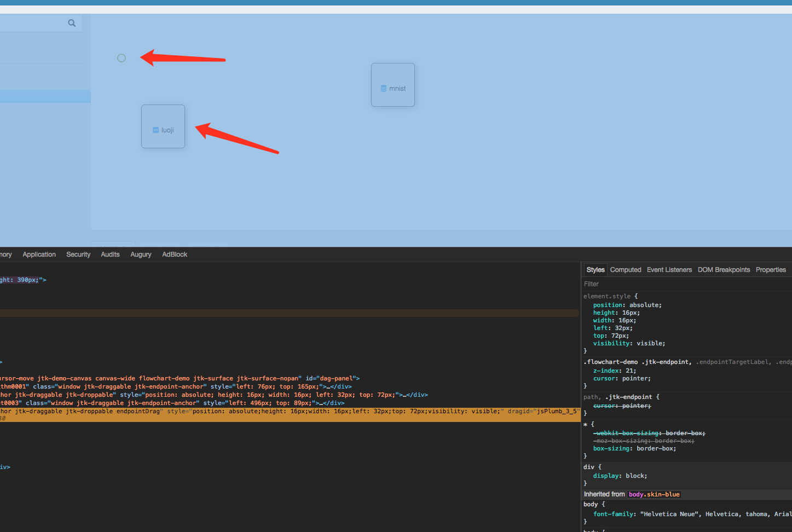Viewport: 792px width, 532px height.
Task: Open the Augury DevTools panel
Action: pos(141,254)
